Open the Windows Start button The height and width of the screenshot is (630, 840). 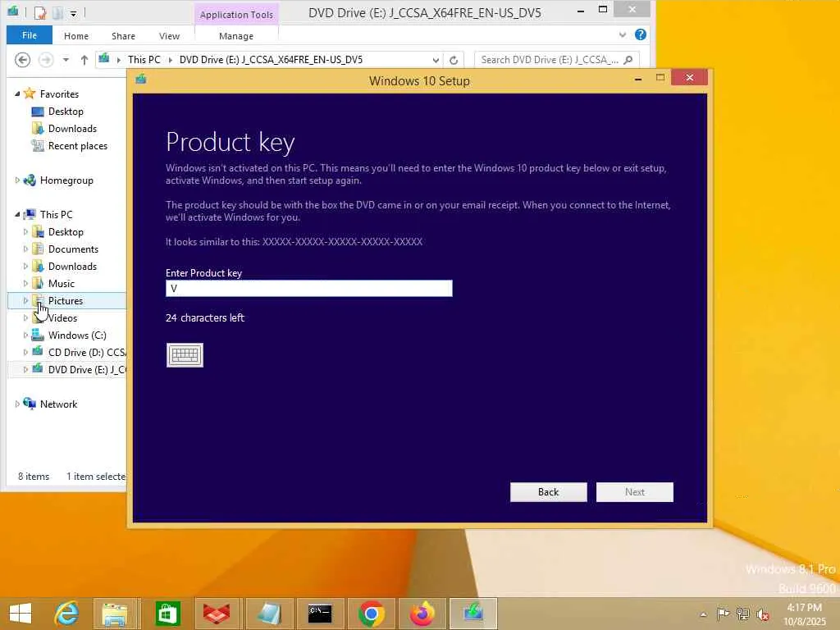coord(21,614)
